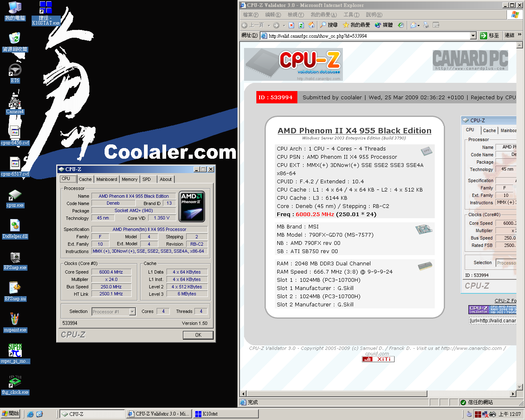Image resolution: width=525 pixels, height=420 pixels.
Task: Open the Back button history dropdown arrow
Action: 269,25
